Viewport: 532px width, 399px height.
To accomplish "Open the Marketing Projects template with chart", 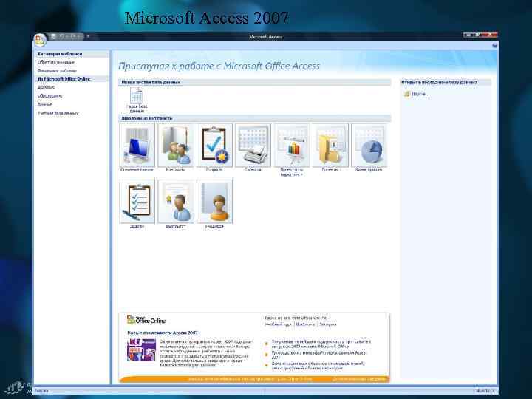I will tap(292, 146).
